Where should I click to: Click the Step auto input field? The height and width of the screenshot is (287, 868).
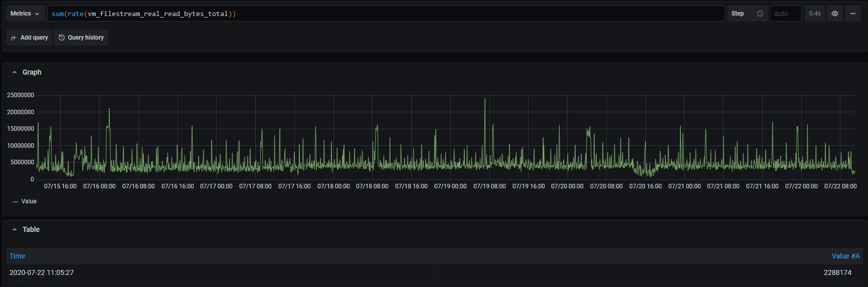click(785, 14)
